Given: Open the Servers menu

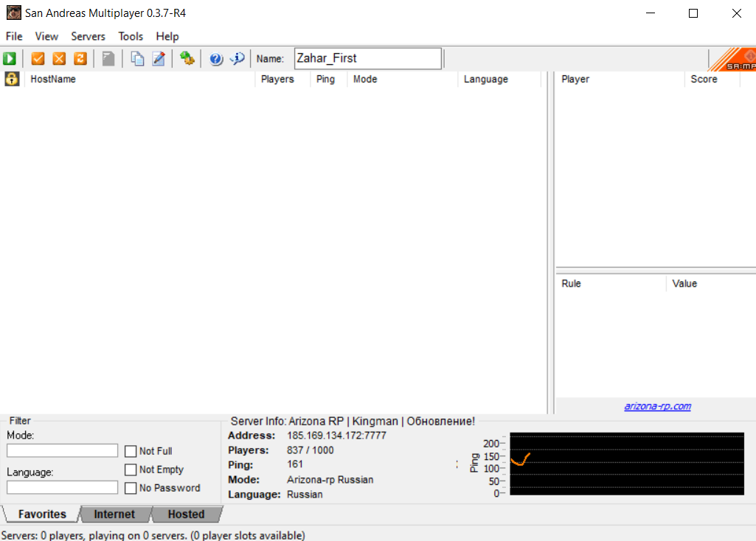Looking at the screenshot, I should point(89,37).
